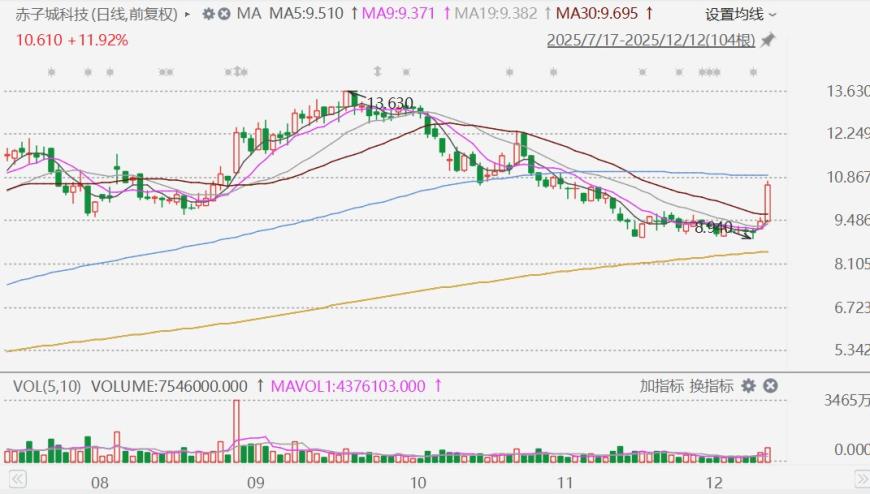Expand the 日线 前复权 period arrow
870x494 pixels.
[188, 14]
